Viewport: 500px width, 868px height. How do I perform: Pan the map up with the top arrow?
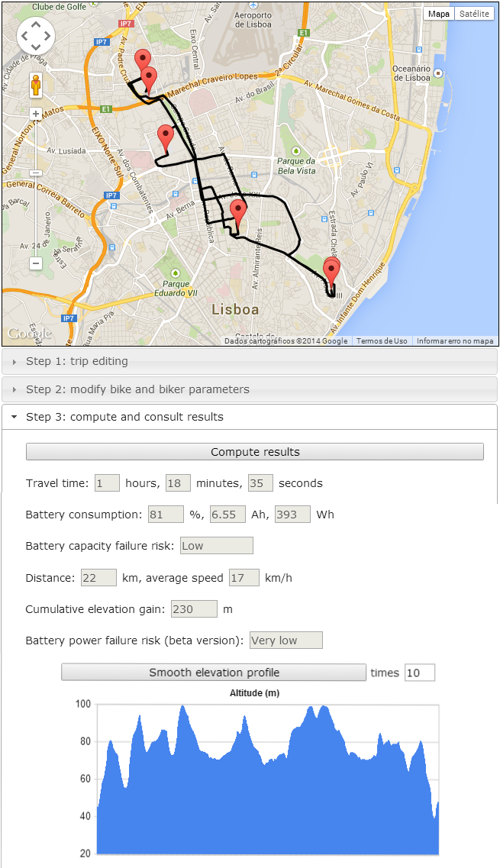[x=36, y=24]
